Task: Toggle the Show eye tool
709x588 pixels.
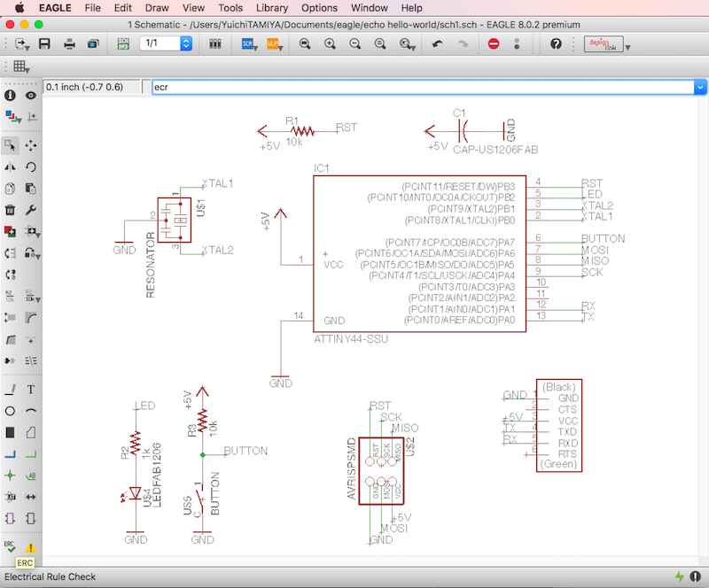Action: click(x=31, y=96)
